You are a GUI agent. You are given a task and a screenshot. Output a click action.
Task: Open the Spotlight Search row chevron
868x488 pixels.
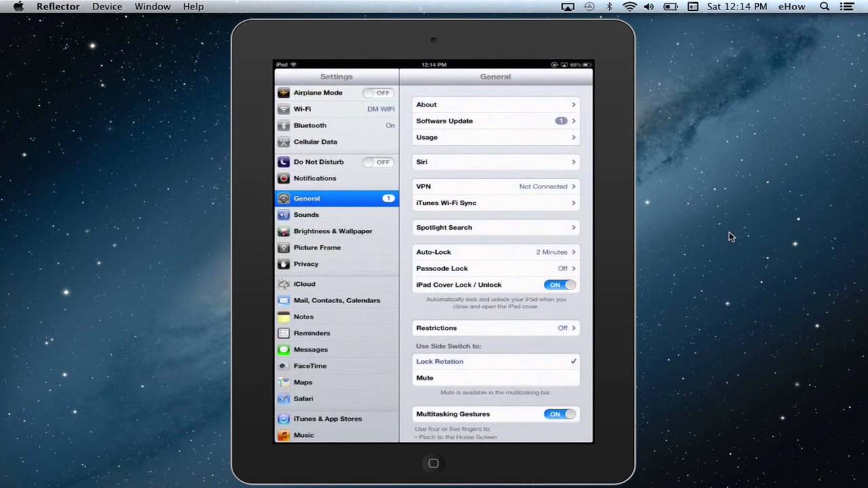(574, 228)
